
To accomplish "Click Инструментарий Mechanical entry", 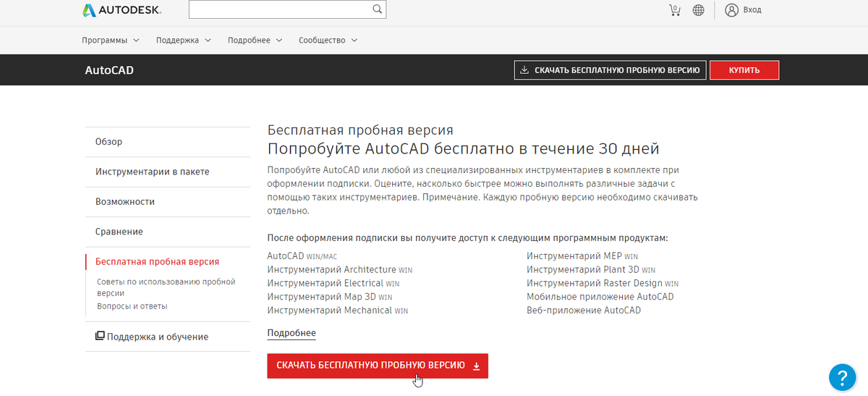I will coord(337,310).
